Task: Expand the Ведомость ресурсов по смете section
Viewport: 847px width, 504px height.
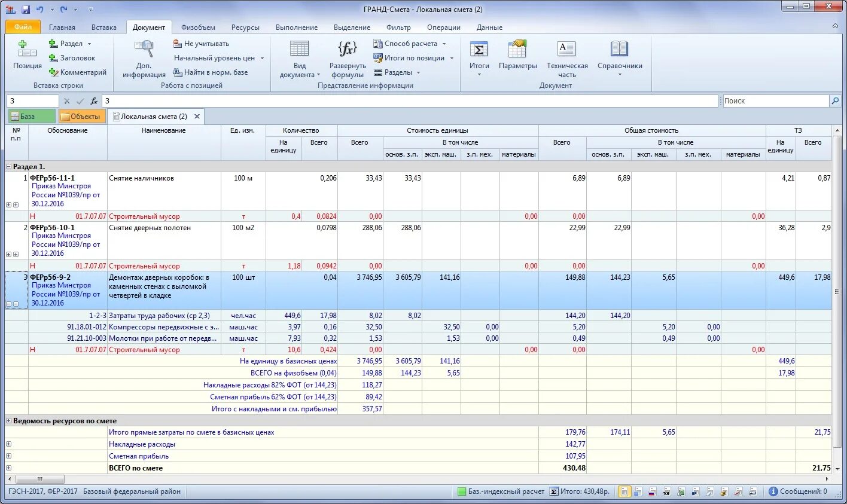Action: [x=8, y=421]
